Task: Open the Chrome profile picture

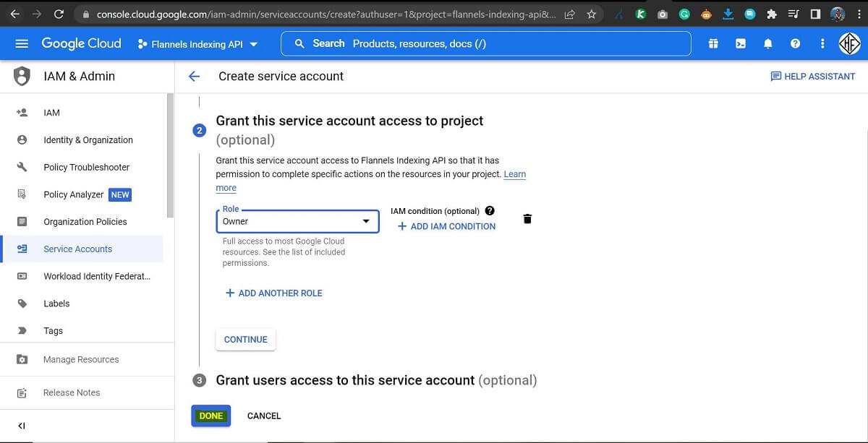Action: coord(838,14)
